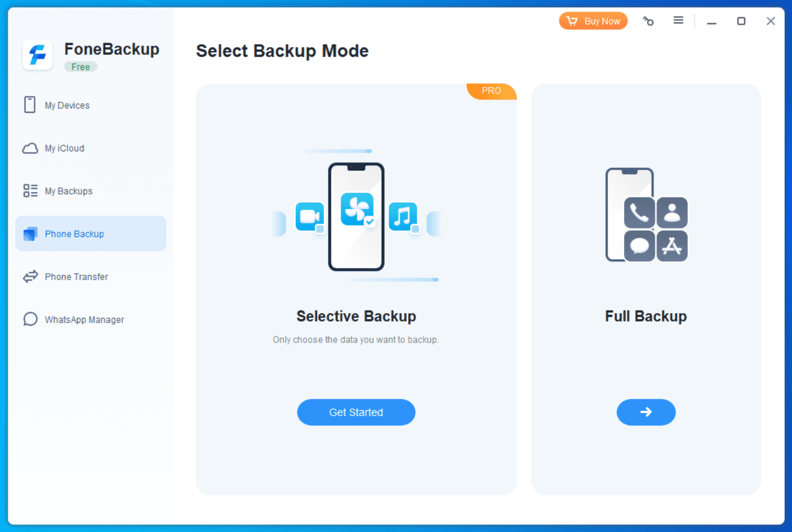Click the music note icon in Selective Backup
The image size is (792, 532).
point(403,217)
